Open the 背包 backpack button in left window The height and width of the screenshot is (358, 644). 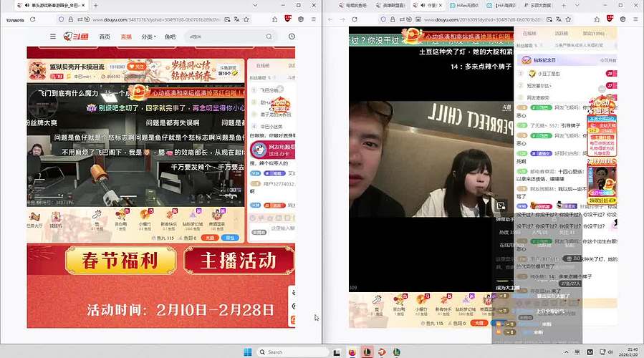(230, 238)
